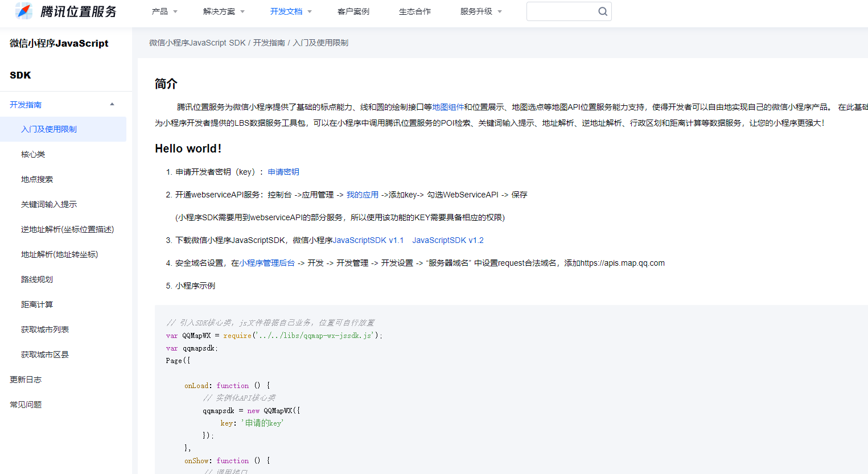868x474 pixels.
Task: Open 常见问题 in the sidebar
Action: (26, 405)
